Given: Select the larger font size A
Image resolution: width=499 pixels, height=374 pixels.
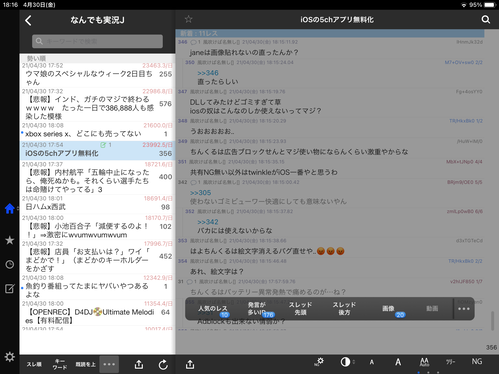Looking at the screenshot, I should point(398,362).
